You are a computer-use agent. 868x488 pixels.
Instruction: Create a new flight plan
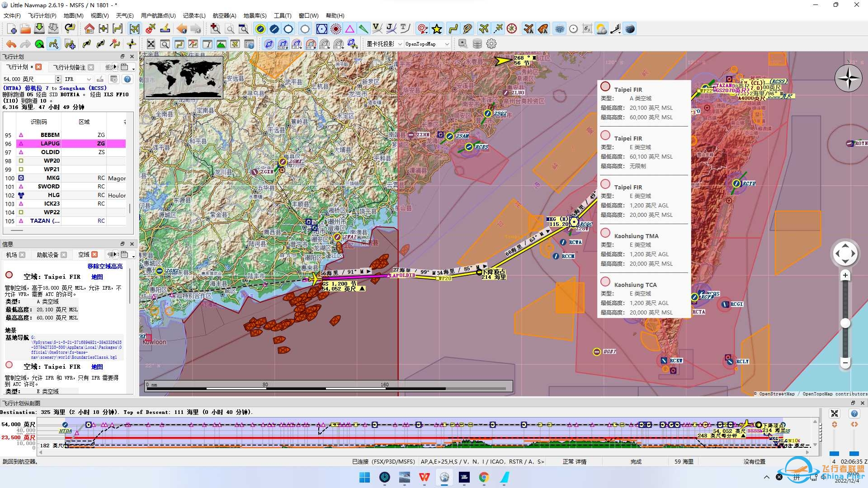coord(12,29)
